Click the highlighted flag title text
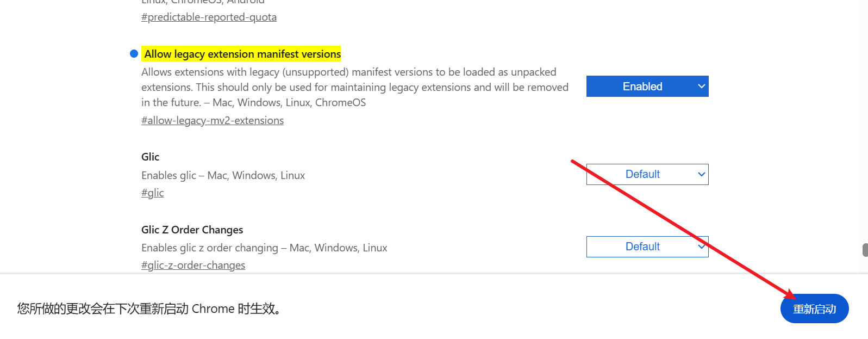This screenshot has height=339, width=868. [242, 53]
